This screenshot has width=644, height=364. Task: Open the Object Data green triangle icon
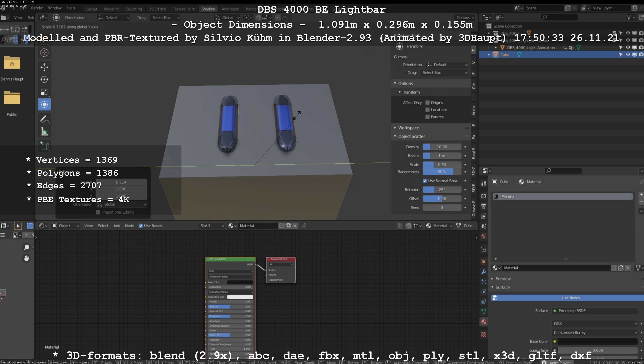(x=484, y=312)
